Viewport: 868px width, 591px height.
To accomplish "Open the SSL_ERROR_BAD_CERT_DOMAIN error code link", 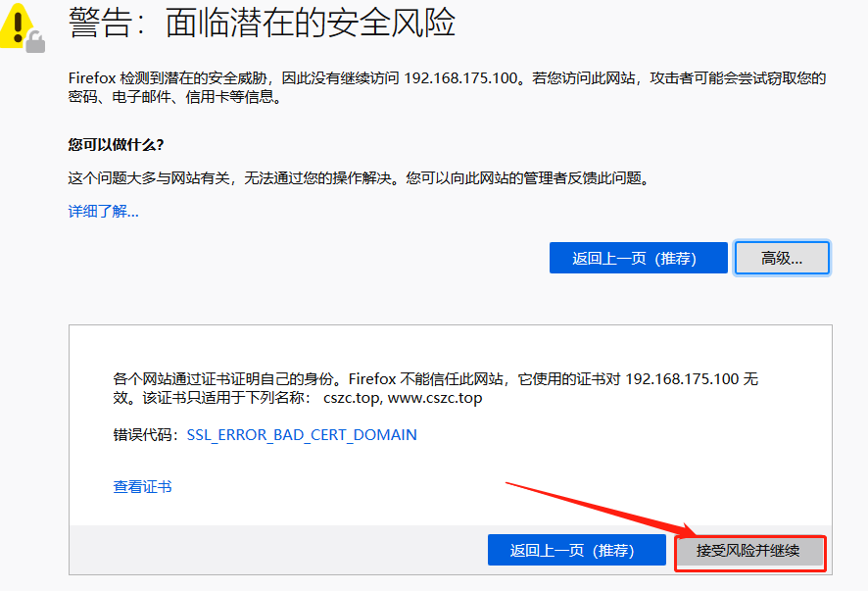I will [x=302, y=435].
